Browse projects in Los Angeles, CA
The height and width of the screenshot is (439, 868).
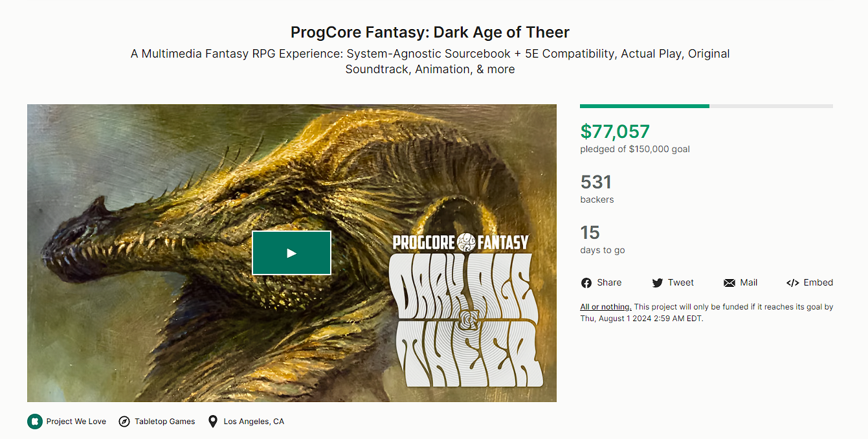(x=254, y=422)
